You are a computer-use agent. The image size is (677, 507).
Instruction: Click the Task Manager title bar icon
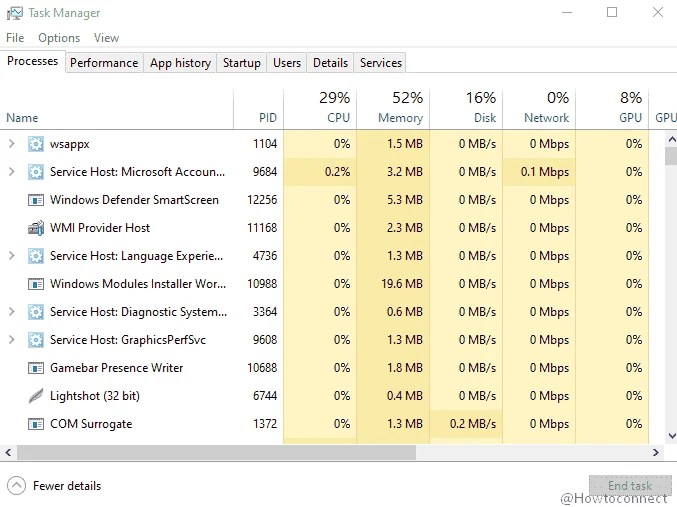pyautogui.click(x=15, y=13)
